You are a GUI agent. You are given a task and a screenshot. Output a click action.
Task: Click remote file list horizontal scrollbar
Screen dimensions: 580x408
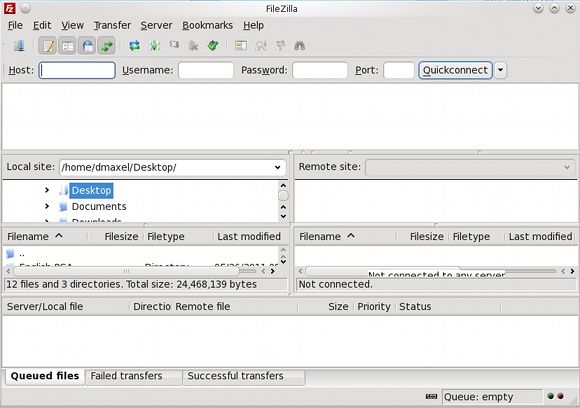(x=383, y=271)
